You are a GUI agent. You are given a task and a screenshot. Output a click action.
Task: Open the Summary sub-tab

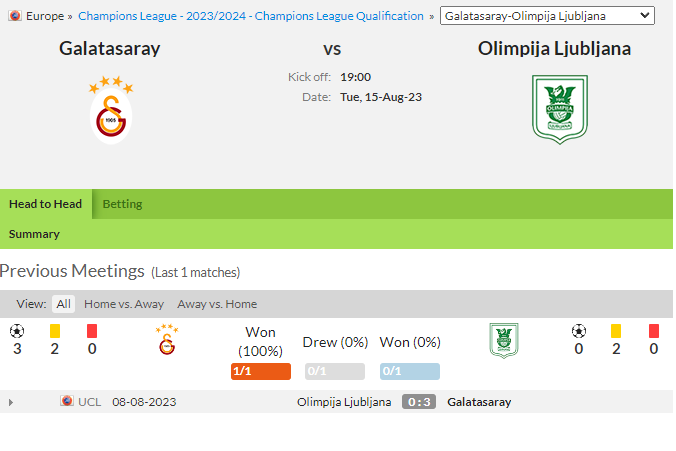pos(34,234)
